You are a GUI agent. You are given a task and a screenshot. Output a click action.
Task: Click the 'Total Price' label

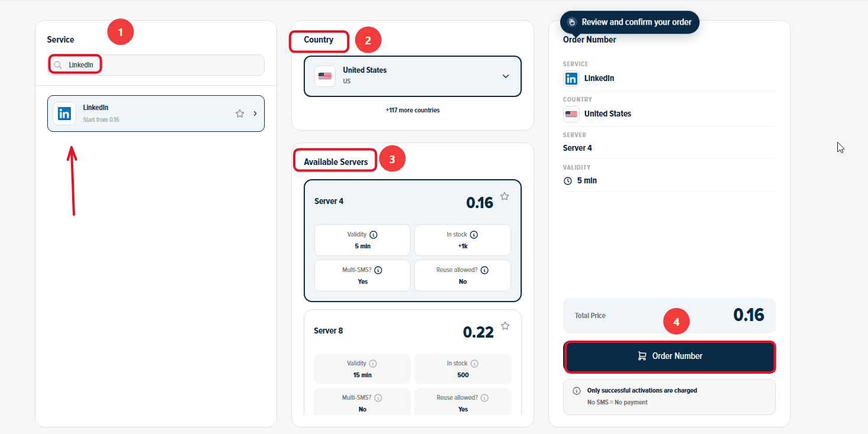(x=590, y=316)
